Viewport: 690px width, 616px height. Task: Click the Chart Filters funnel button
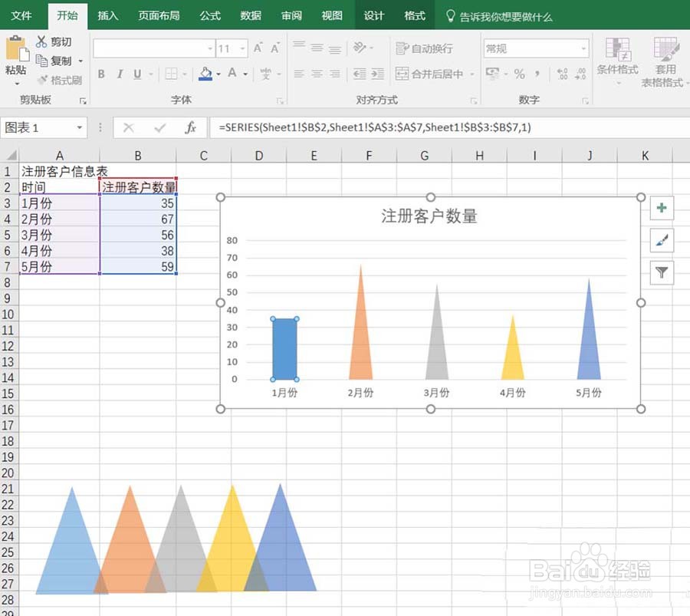click(x=662, y=272)
